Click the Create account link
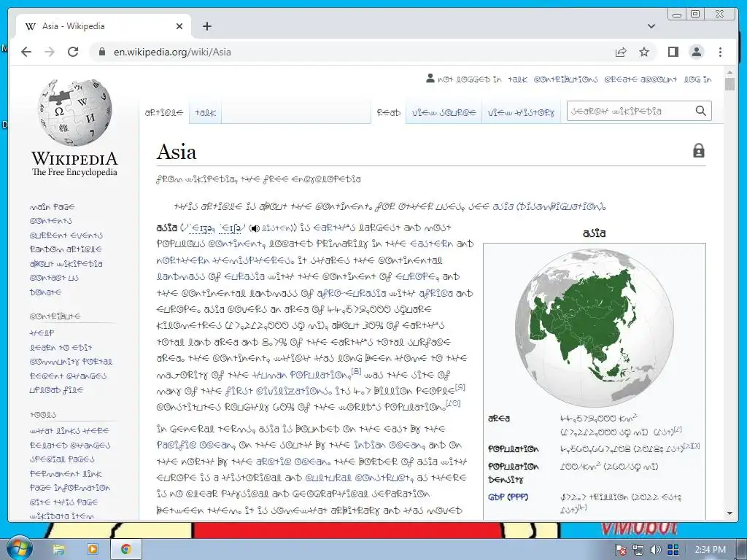 coord(640,79)
